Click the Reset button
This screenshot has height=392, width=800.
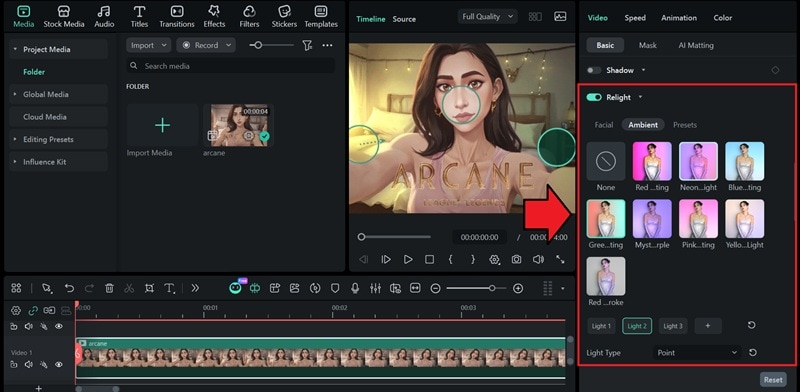[x=773, y=380]
